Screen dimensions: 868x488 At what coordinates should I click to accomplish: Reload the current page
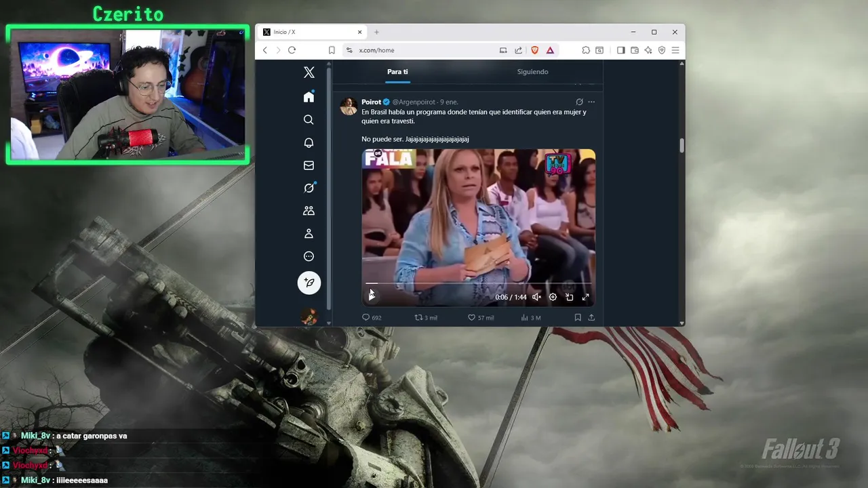292,50
